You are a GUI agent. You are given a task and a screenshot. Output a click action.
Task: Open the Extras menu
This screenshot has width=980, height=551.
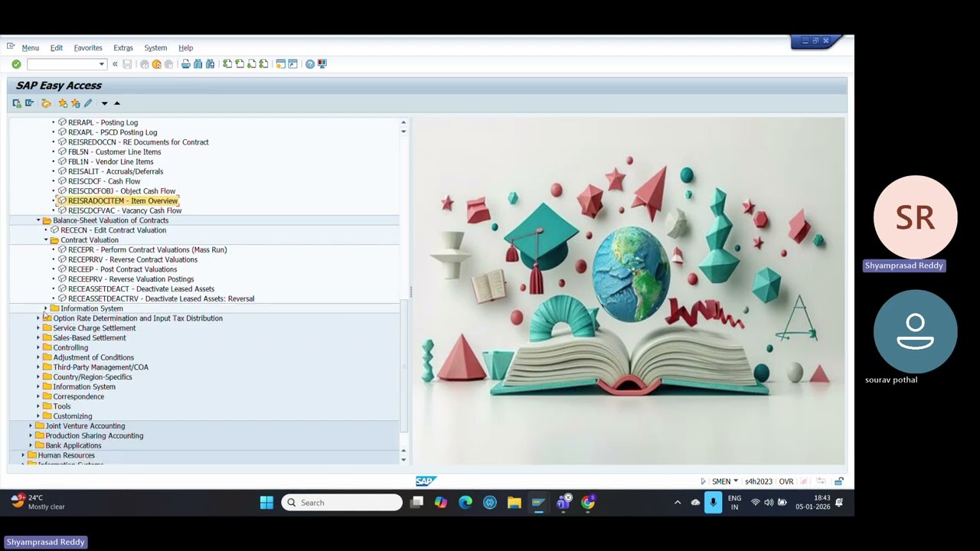coord(123,47)
